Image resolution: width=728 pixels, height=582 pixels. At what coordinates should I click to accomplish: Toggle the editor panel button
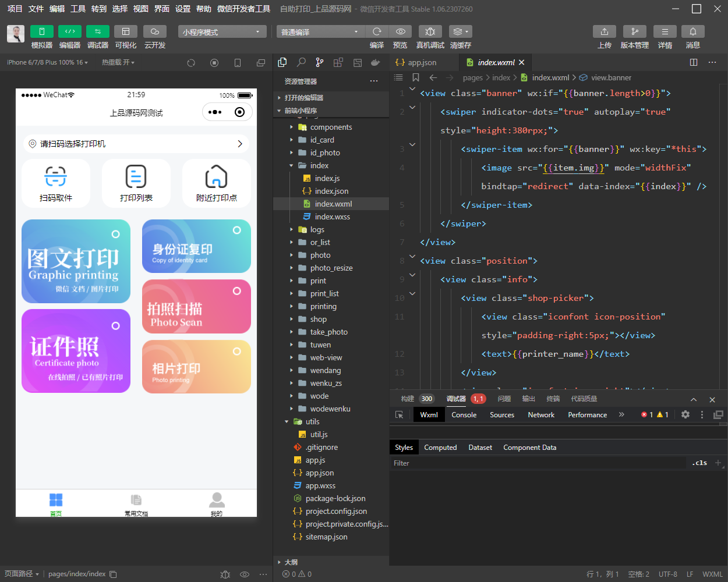click(70, 31)
